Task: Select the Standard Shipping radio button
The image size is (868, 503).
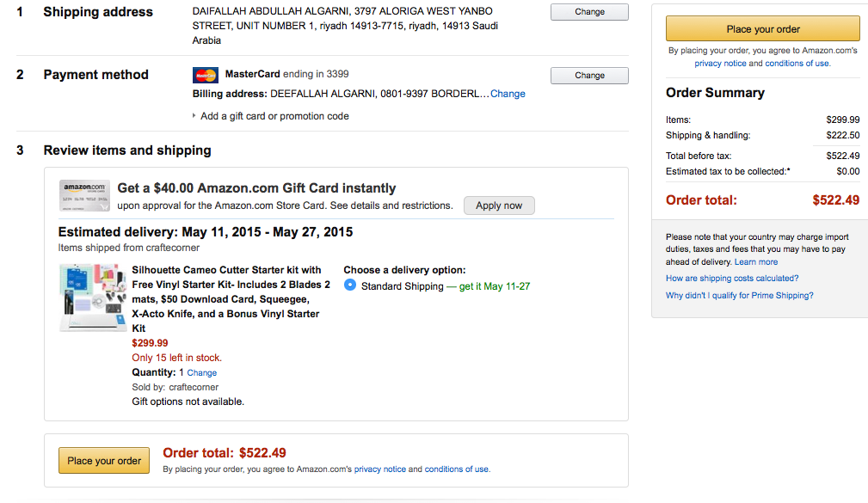Action: [350, 285]
